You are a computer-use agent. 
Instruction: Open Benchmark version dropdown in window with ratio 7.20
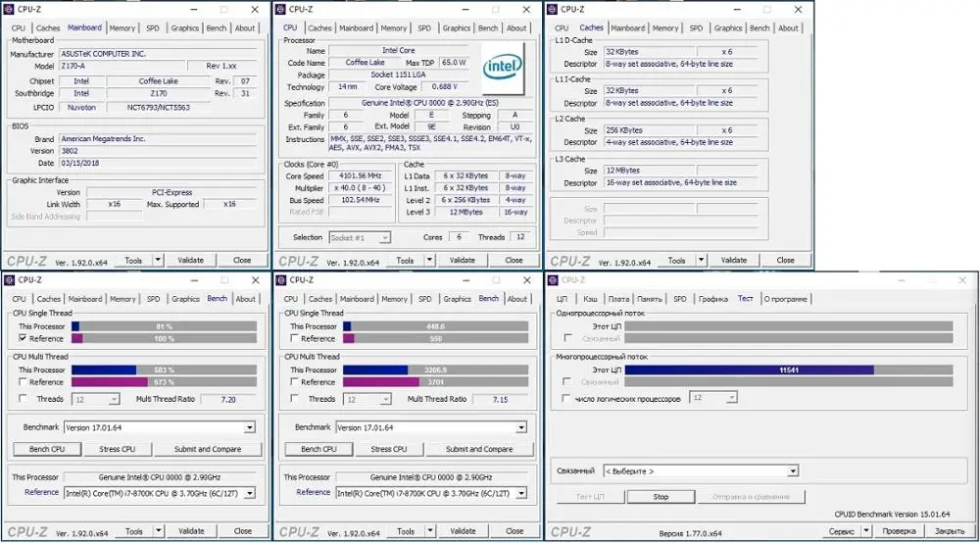[249, 427]
